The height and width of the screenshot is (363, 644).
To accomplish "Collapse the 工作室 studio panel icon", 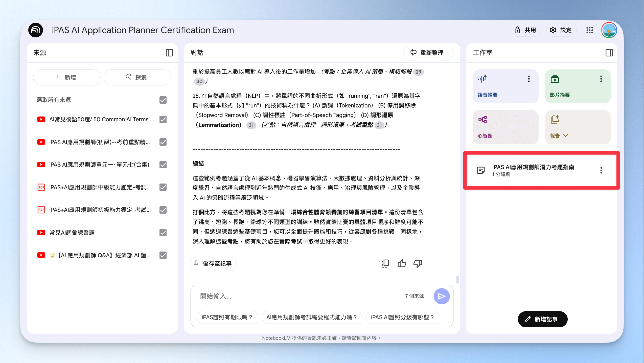I will point(609,53).
